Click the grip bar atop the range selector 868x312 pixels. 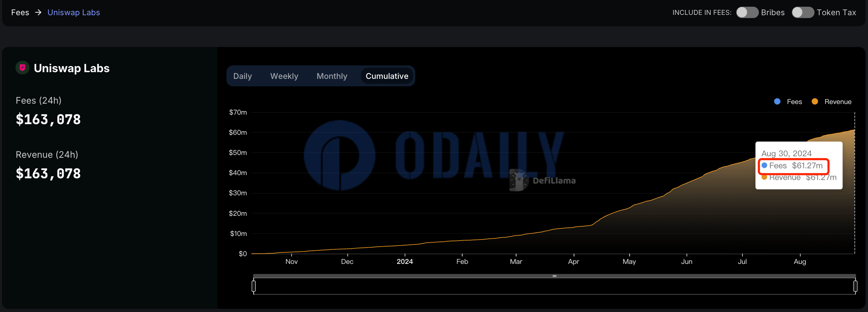coord(554,276)
